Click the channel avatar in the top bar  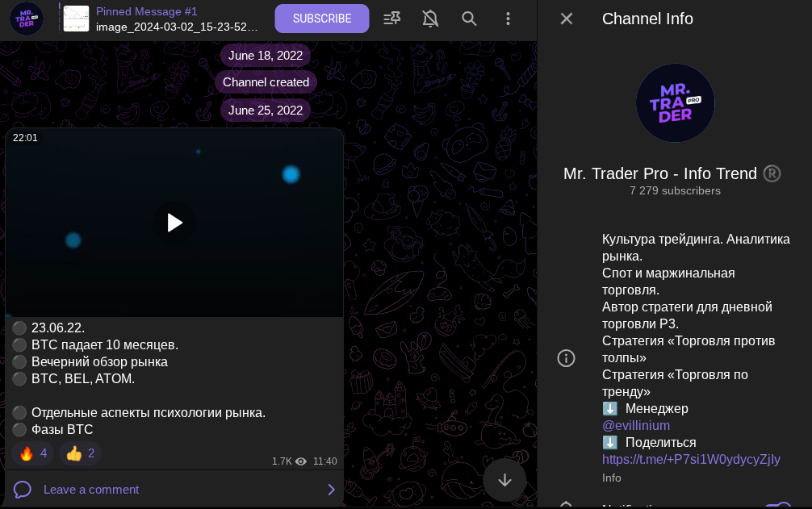coord(27,19)
